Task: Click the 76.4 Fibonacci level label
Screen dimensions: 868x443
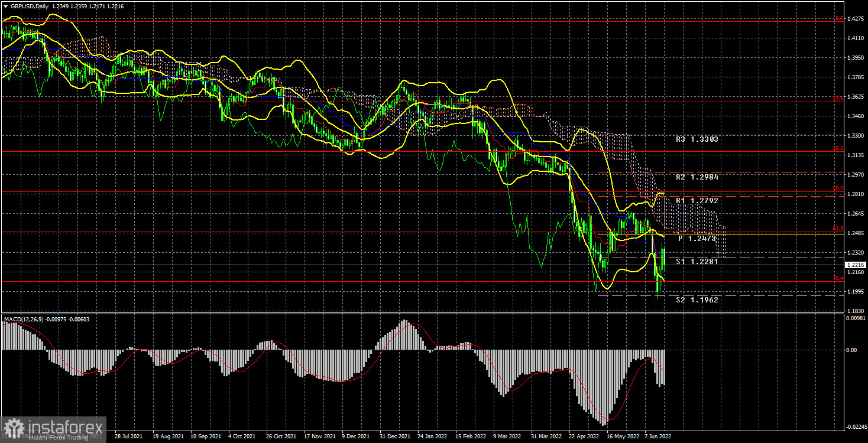Action: 838,279
